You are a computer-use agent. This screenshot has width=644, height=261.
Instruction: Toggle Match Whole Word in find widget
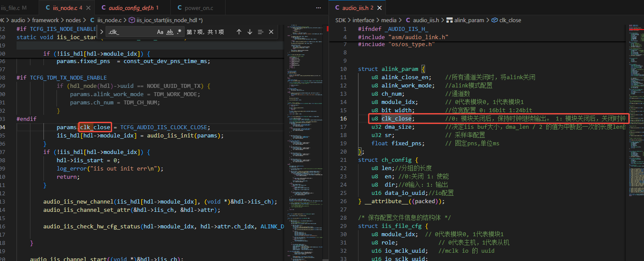pyautogui.click(x=170, y=32)
